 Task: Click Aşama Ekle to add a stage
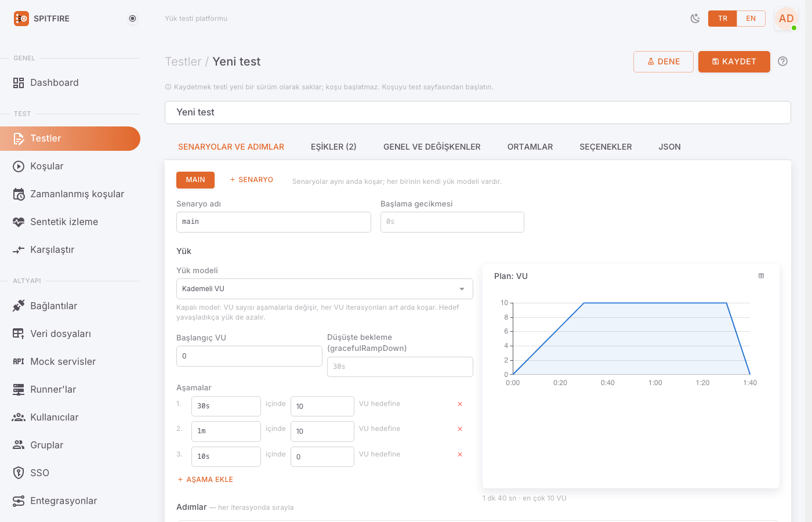[x=205, y=480]
